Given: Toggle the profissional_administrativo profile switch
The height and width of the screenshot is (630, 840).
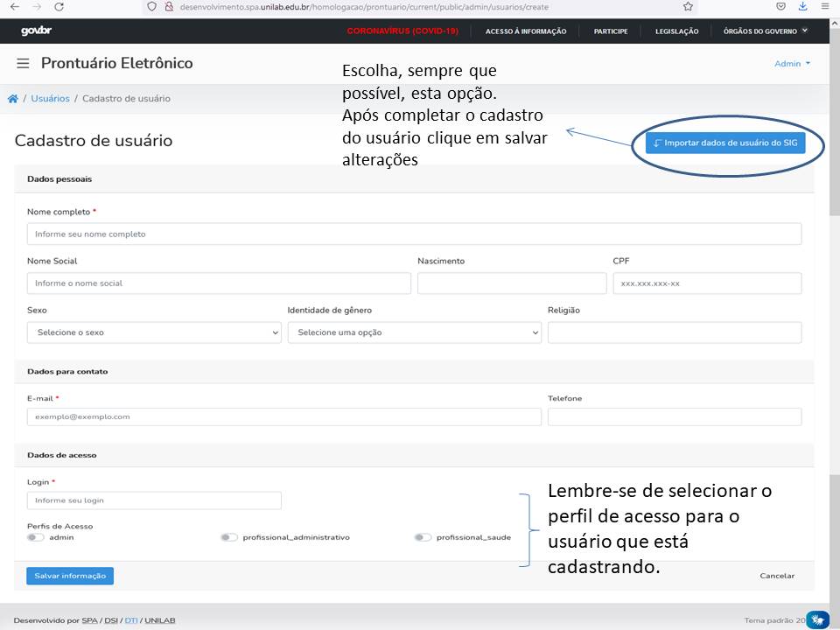Looking at the screenshot, I should 229,537.
